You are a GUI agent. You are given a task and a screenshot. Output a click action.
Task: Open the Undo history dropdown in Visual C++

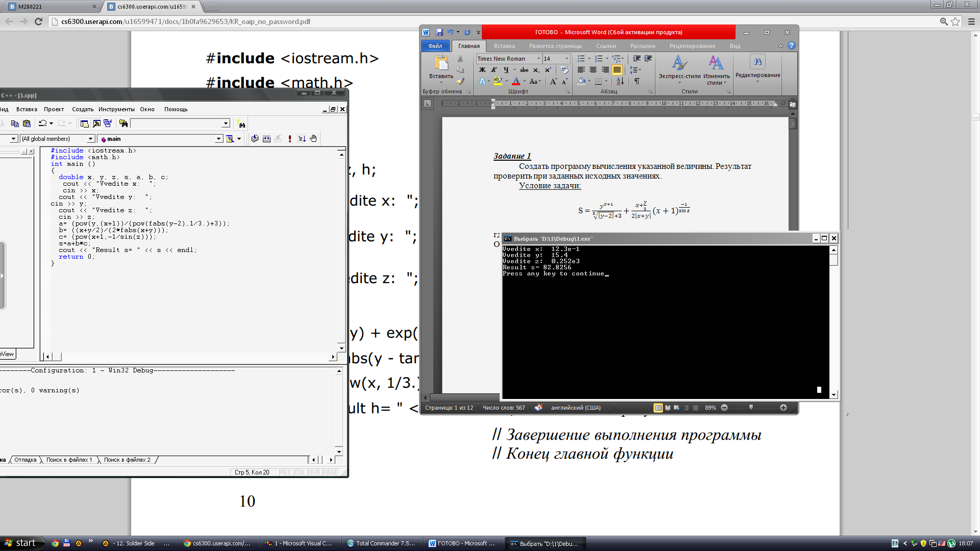pos(51,123)
